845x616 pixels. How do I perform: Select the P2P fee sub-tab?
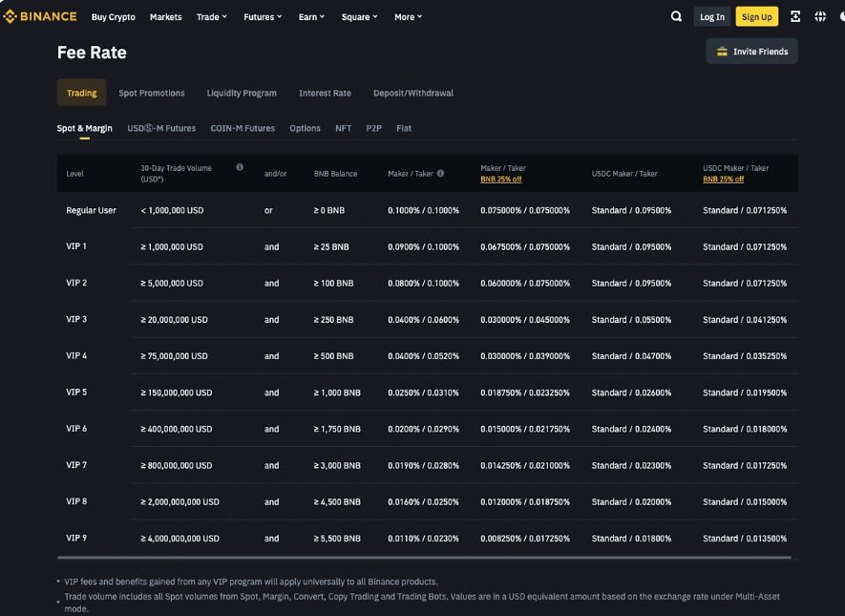(373, 128)
